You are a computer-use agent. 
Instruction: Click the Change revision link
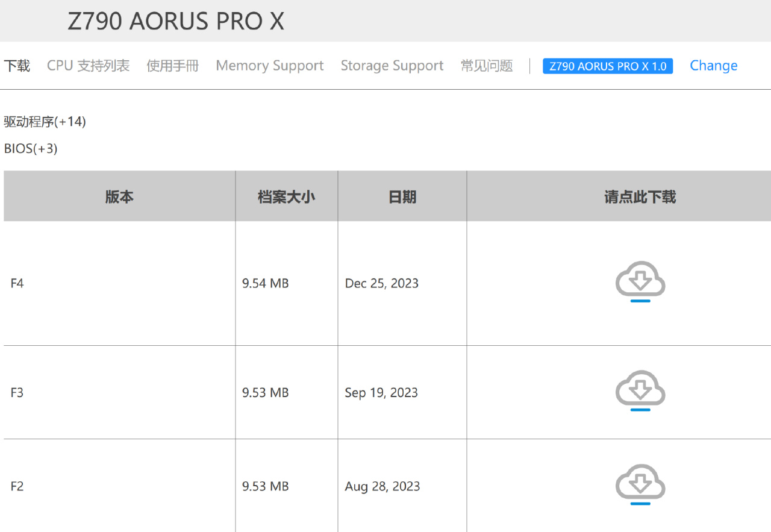pos(713,66)
